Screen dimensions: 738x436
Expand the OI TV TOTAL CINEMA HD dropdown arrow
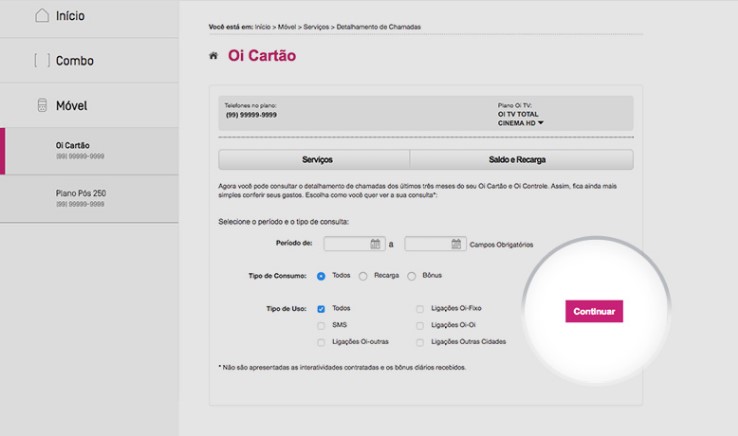(x=540, y=123)
